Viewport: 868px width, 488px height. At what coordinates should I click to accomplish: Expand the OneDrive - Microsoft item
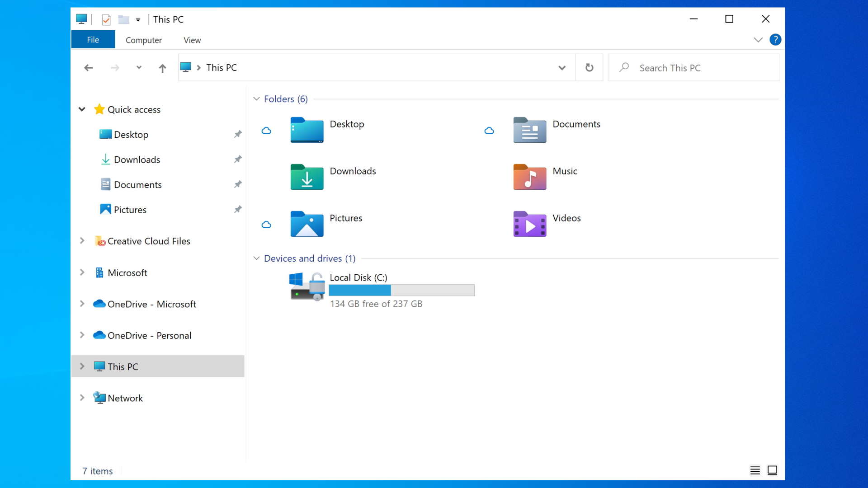pos(82,304)
